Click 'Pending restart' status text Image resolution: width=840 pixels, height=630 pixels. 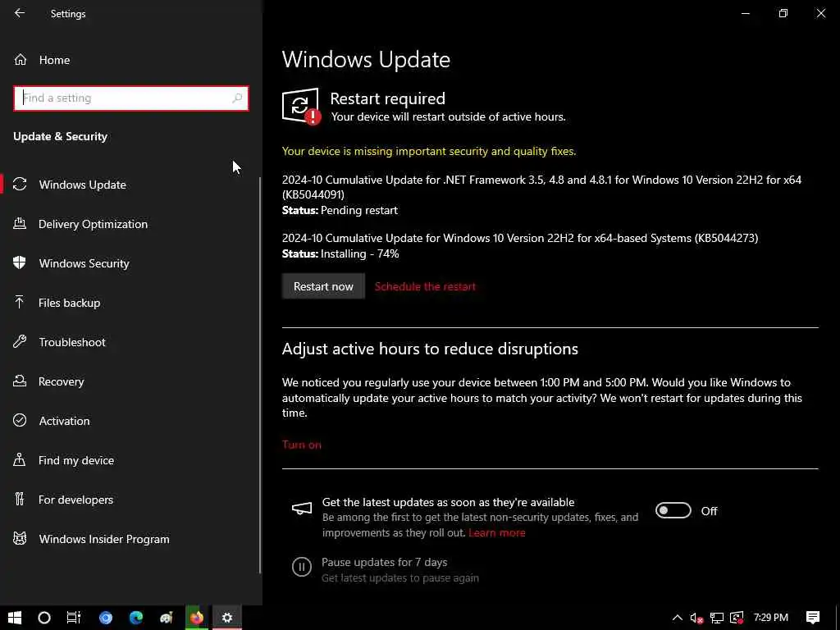(359, 210)
